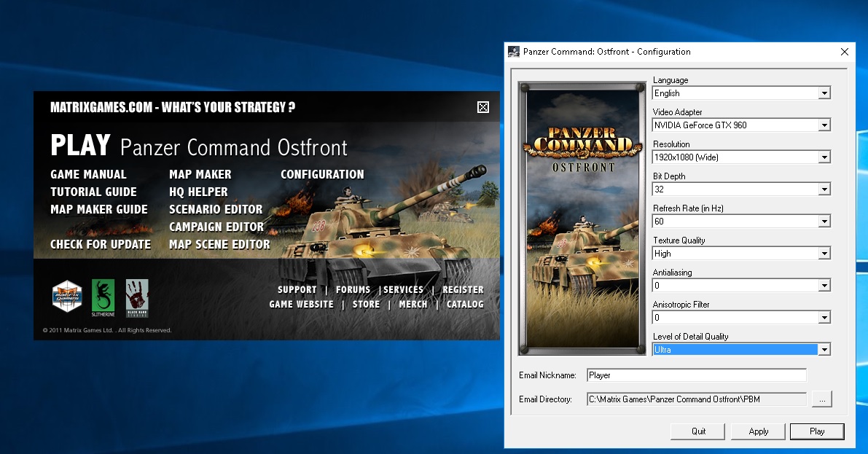The image size is (868, 454).
Task: Click the Black Hand Studios logo
Action: (x=137, y=297)
